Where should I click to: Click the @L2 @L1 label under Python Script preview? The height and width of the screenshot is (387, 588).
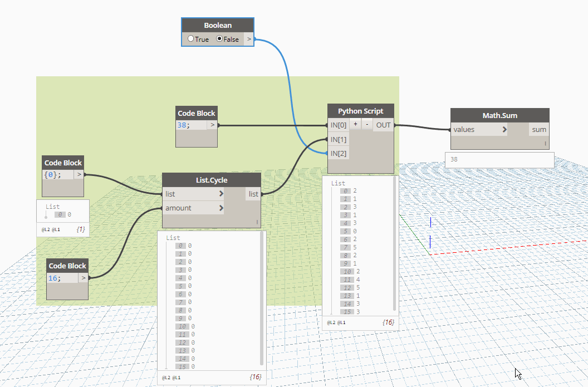coord(336,322)
